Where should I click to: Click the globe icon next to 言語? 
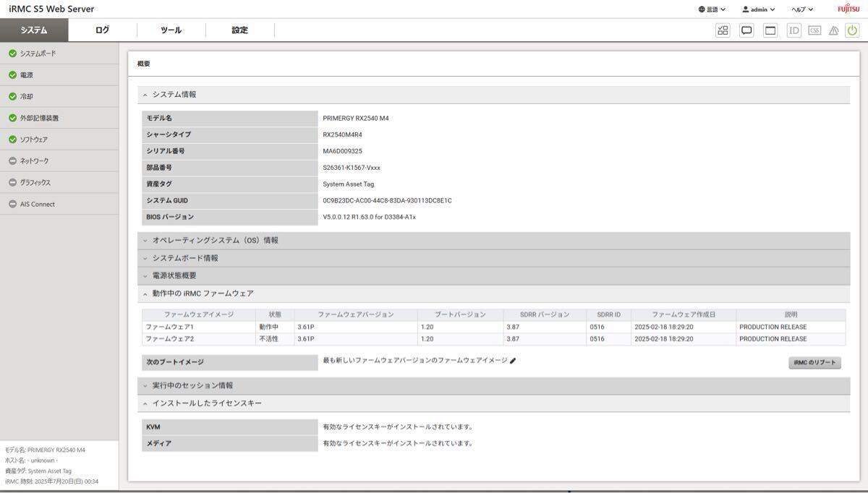pyautogui.click(x=702, y=9)
